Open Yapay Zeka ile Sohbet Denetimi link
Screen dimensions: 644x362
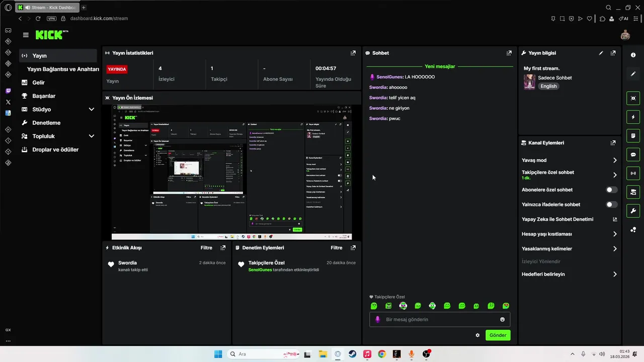click(x=570, y=219)
